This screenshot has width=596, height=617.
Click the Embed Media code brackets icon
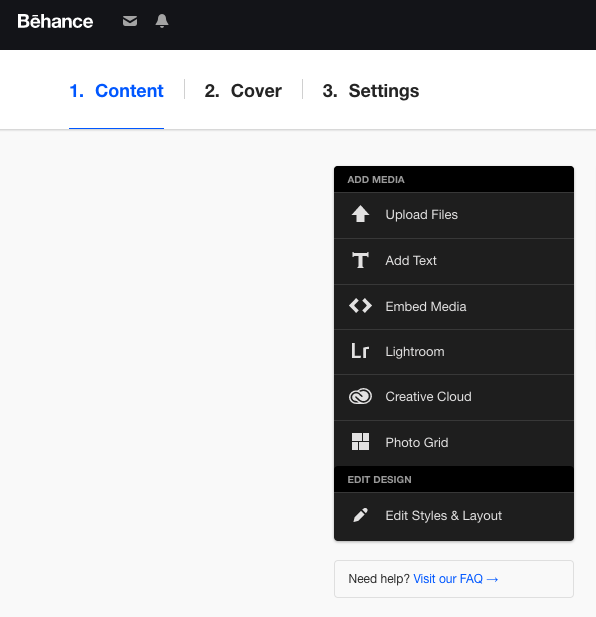pyautogui.click(x=360, y=306)
